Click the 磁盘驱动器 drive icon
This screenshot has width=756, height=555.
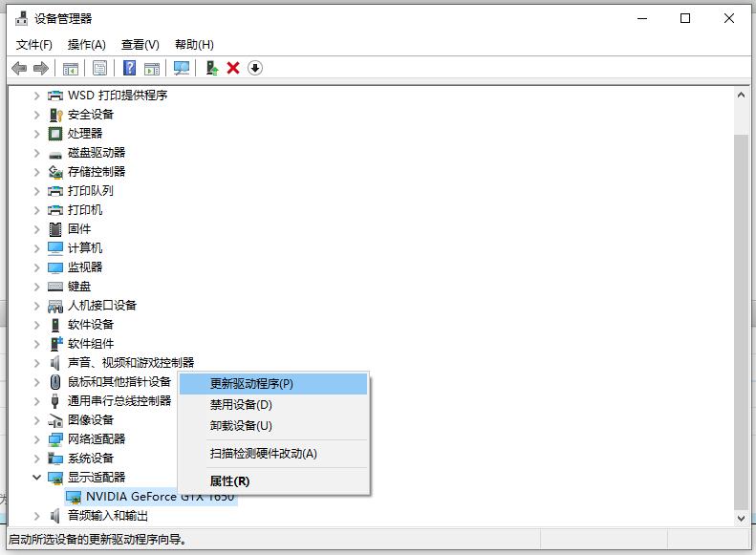55,154
